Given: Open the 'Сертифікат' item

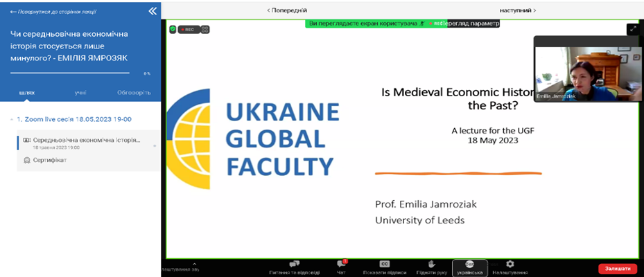Looking at the screenshot, I should pyautogui.click(x=50, y=160).
